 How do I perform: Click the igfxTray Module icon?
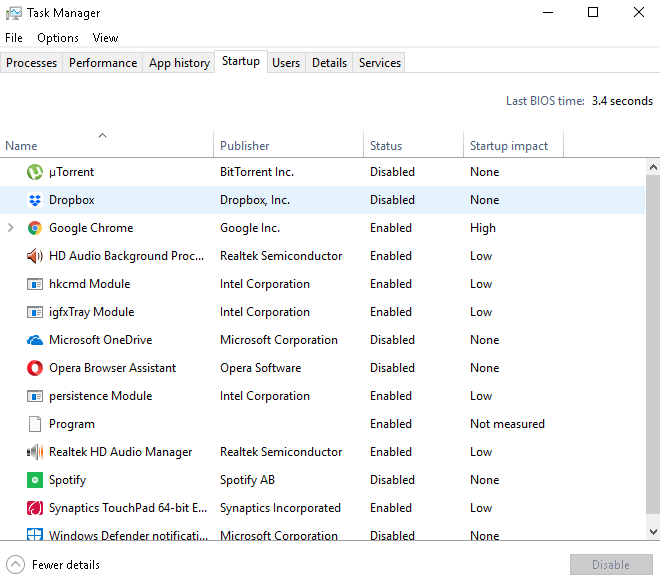[35, 312]
